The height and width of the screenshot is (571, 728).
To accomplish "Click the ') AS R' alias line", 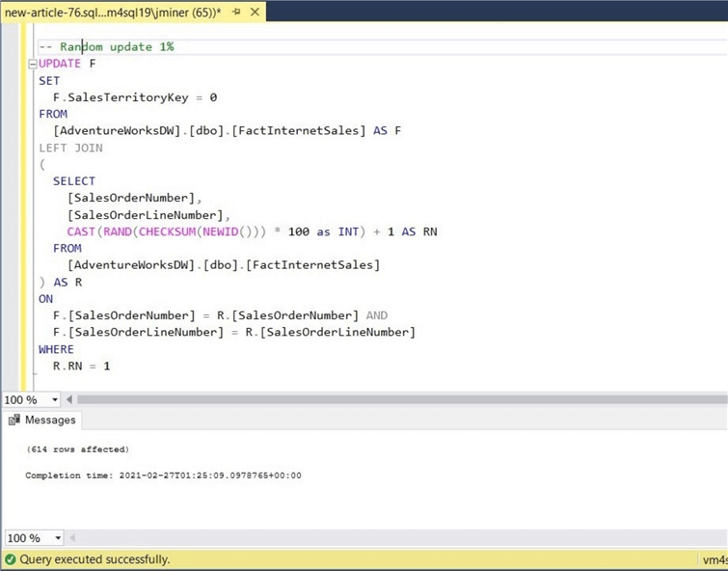I will click(x=61, y=283).
